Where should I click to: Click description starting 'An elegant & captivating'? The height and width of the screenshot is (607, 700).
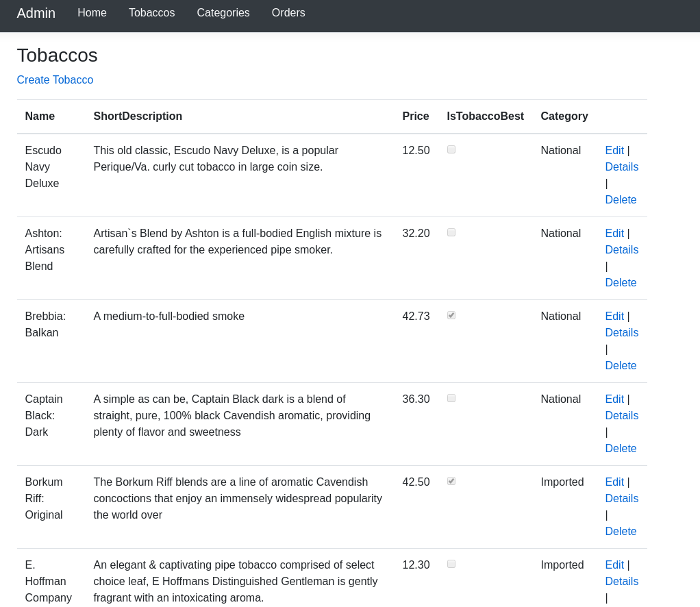click(235, 581)
